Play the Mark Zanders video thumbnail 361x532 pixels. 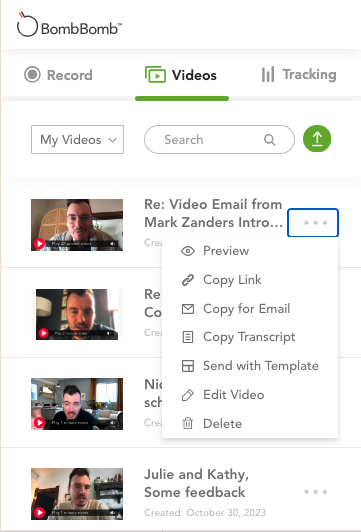(x=77, y=225)
